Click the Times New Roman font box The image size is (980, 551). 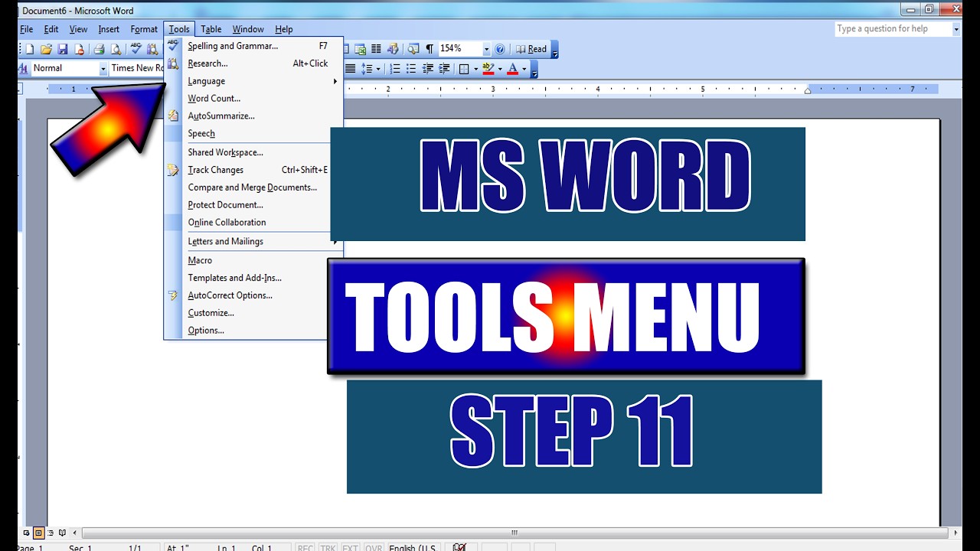tap(137, 68)
